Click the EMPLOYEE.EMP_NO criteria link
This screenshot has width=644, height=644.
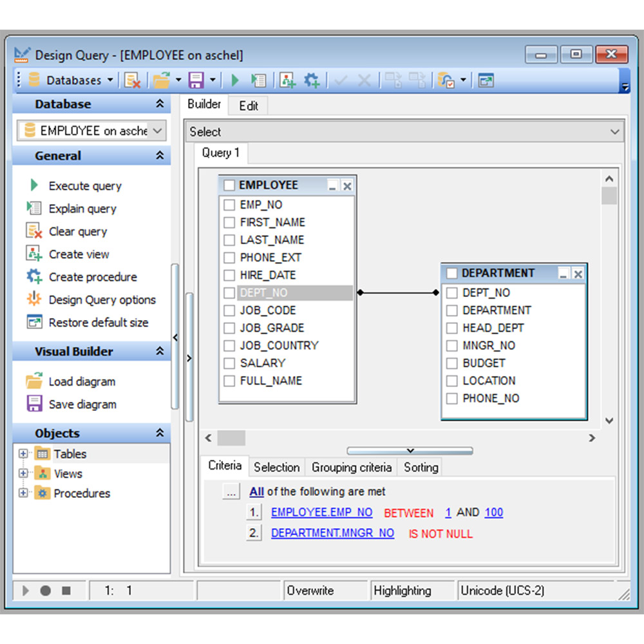[321, 512]
